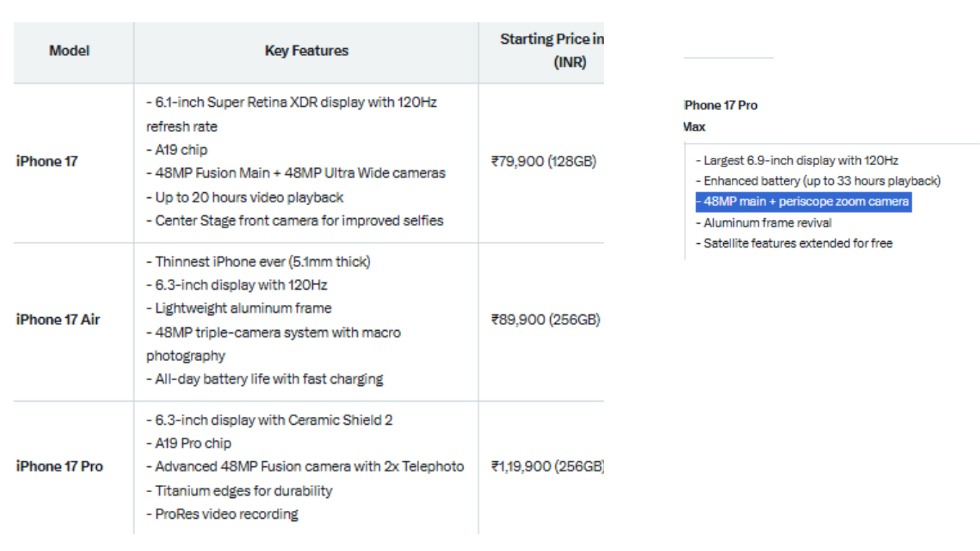Select the Starting Price (INR) header
The width and height of the screenshot is (980, 551).
(551, 51)
